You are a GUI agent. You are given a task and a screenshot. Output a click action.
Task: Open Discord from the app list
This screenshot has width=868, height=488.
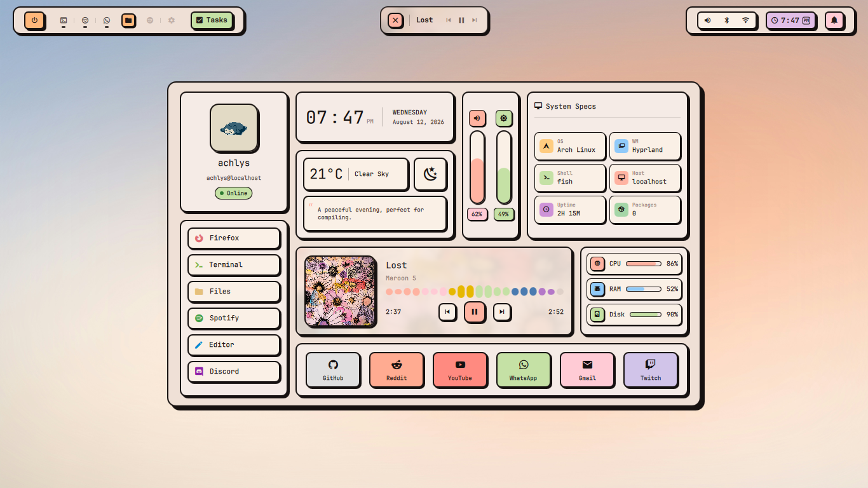(234, 372)
